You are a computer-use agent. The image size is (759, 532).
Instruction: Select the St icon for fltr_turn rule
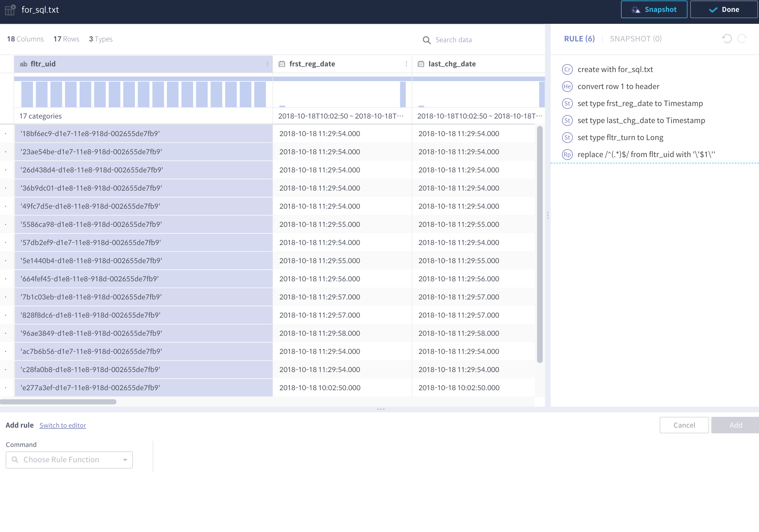(x=567, y=137)
